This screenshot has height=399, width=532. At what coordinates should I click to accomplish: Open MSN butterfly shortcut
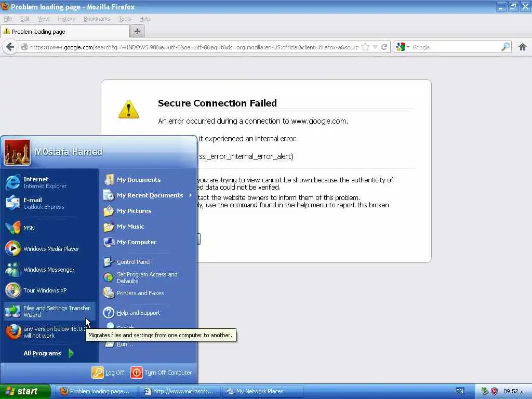[49, 228]
